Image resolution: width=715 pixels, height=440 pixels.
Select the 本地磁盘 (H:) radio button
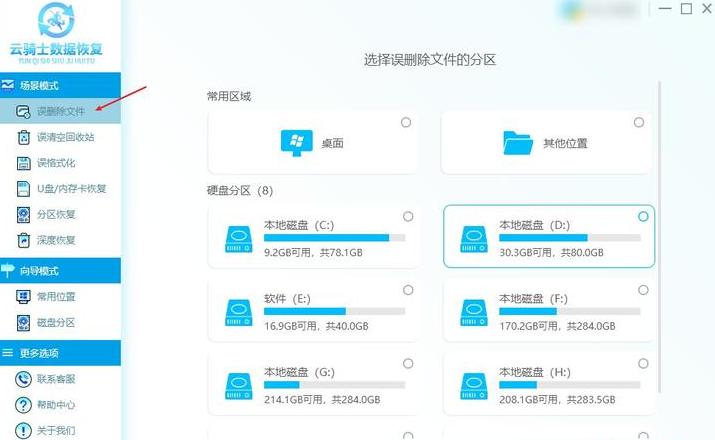click(643, 363)
